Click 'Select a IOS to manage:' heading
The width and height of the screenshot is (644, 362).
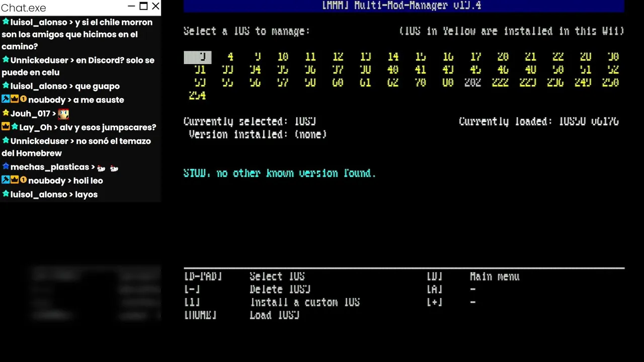pos(247,31)
